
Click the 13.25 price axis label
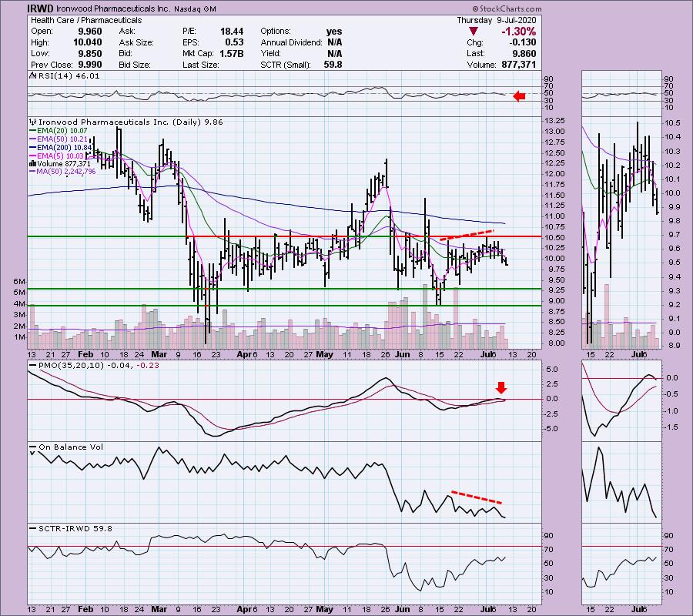pos(554,121)
